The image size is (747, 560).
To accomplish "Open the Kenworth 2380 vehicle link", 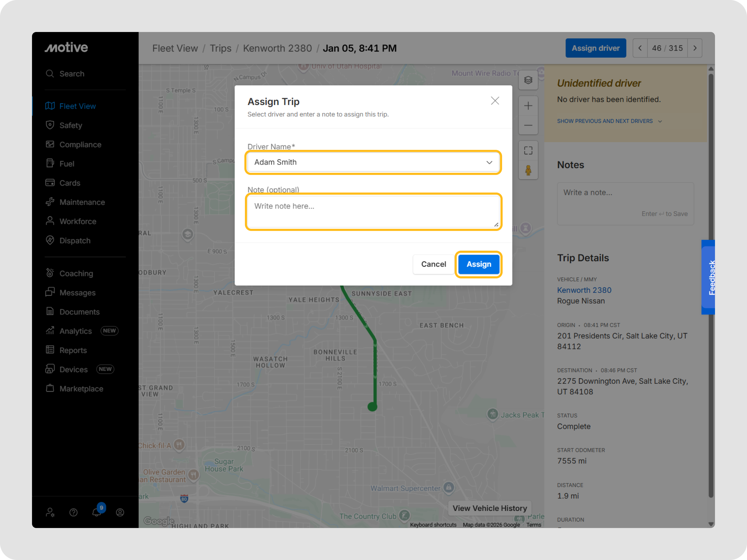I will coord(584,290).
